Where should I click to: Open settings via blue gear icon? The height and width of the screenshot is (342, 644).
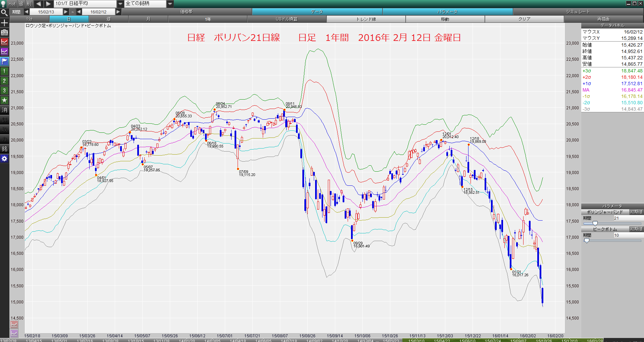tap(4, 159)
